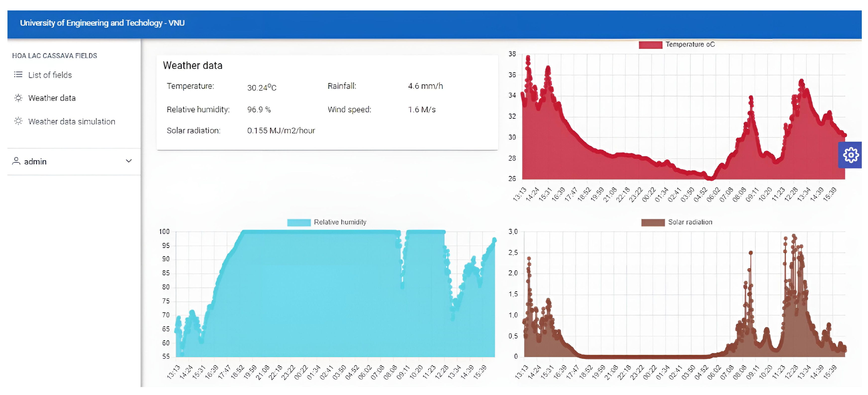Select the rainfall value 4.6 mm/h
The height and width of the screenshot is (395, 868).
click(x=425, y=86)
